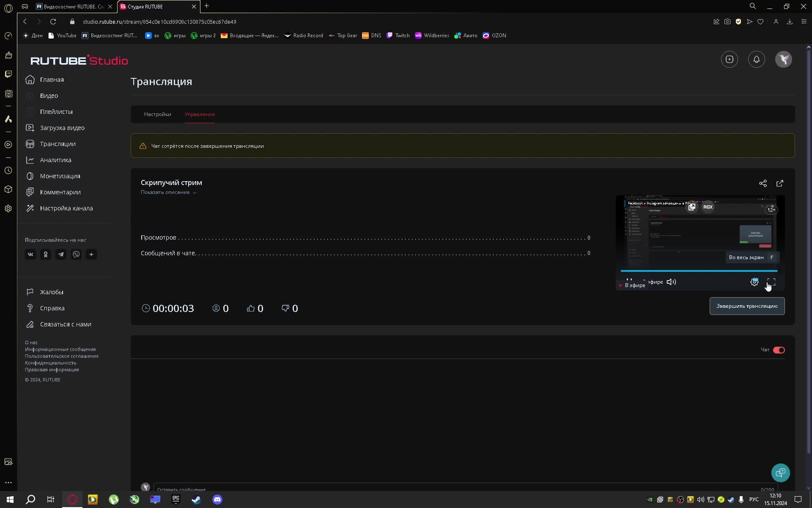Open Odnoklassniki social link
The width and height of the screenshot is (812, 508).
pos(46,254)
